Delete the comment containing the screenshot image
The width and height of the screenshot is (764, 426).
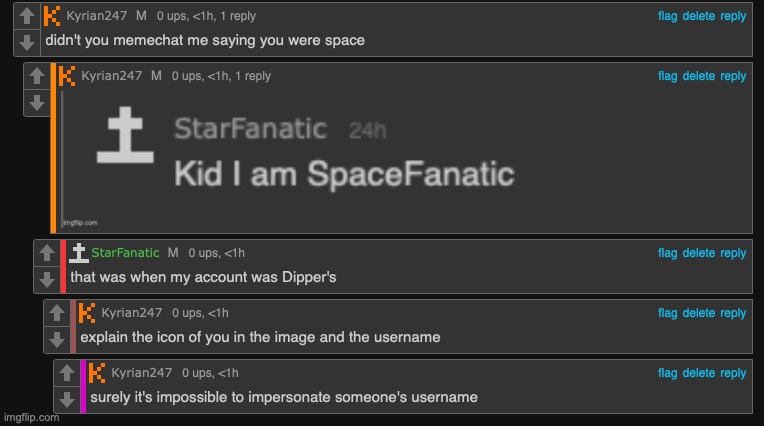point(698,76)
